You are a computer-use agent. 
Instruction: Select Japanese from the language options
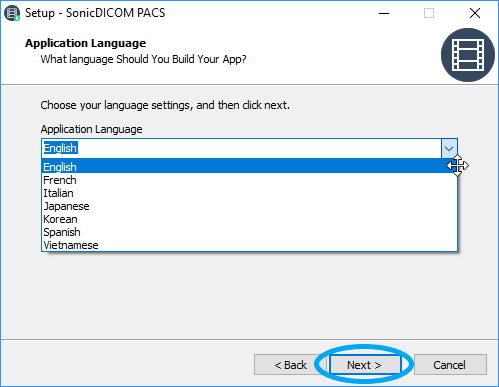tap(249, 206)
